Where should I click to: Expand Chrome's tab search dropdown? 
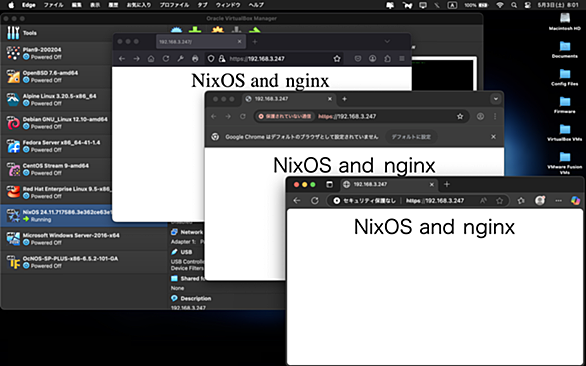pyautogui.click(x=496, y=99)
